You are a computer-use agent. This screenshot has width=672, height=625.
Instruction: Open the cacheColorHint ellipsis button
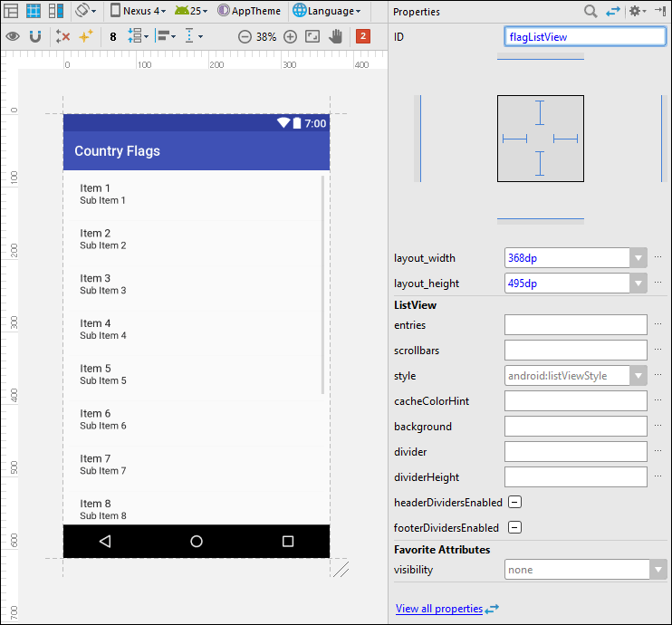(x=658, y=399)
